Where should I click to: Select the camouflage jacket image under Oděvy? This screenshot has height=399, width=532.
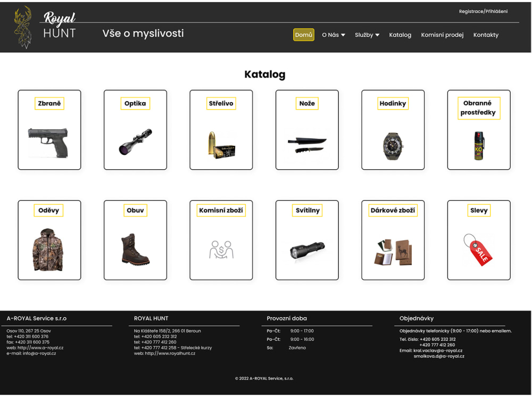click(x=48, y=250)
